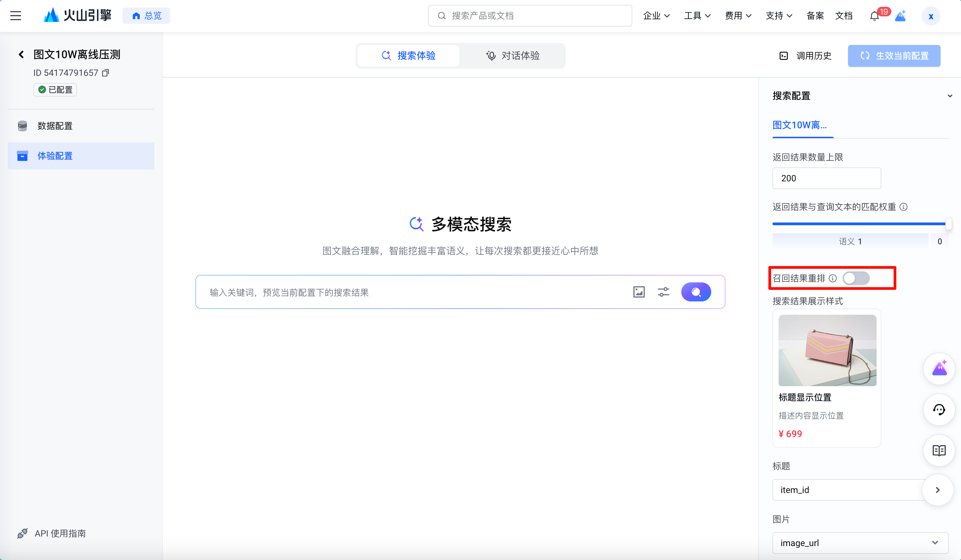Go back with the left arrow icon

click(21, 54)
